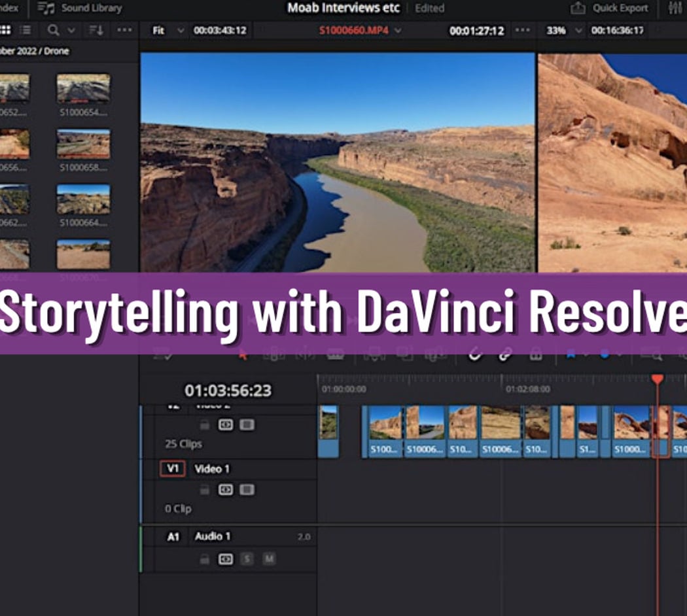Lock the Video 1 track
The height and width of the screenshot is (616, 687).
205,490
